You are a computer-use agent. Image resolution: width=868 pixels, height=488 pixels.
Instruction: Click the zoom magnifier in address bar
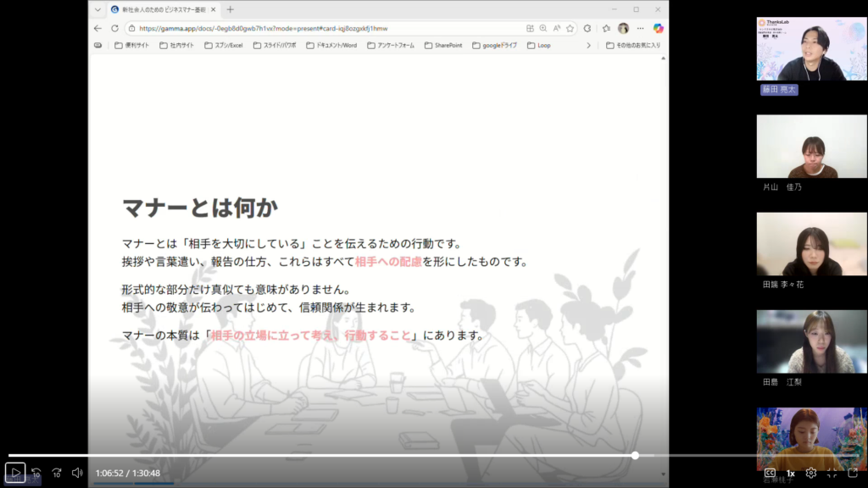543,28
